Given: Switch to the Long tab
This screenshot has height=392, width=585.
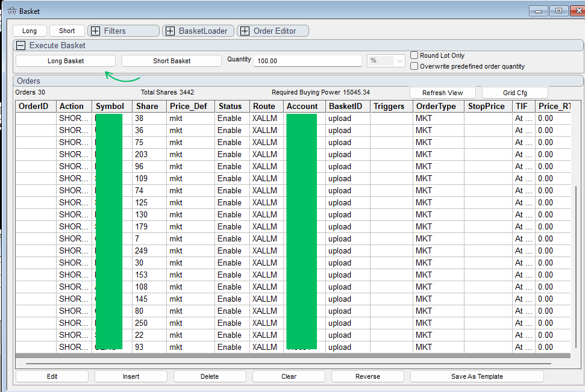Looking at the screenshot, I should click(30, 31).
